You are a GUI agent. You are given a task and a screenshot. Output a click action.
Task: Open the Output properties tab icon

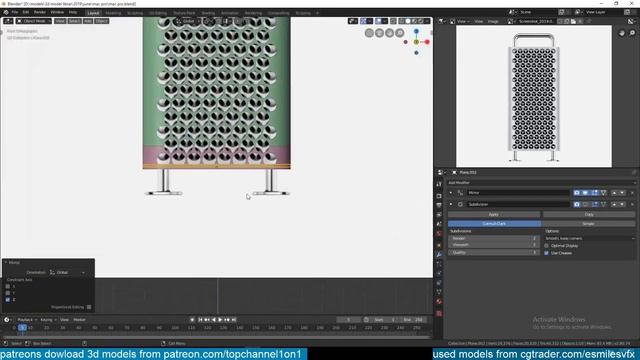tap(439, 205)
